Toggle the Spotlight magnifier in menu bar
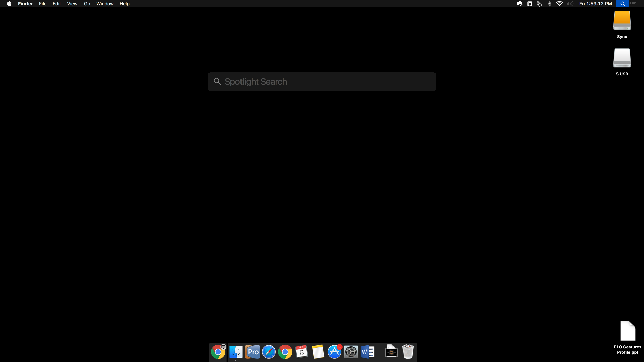644x362 pixels. (623, 4)
